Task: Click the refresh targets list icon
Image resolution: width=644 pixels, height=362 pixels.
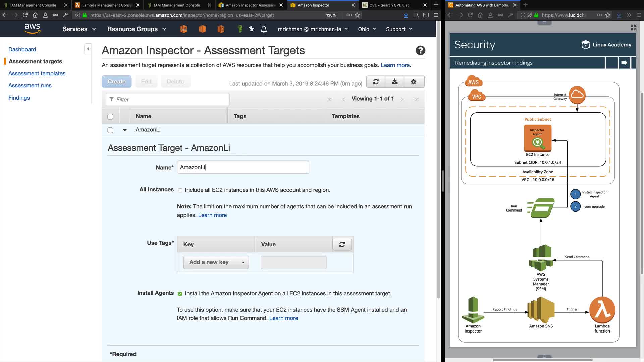Action: 376,81
